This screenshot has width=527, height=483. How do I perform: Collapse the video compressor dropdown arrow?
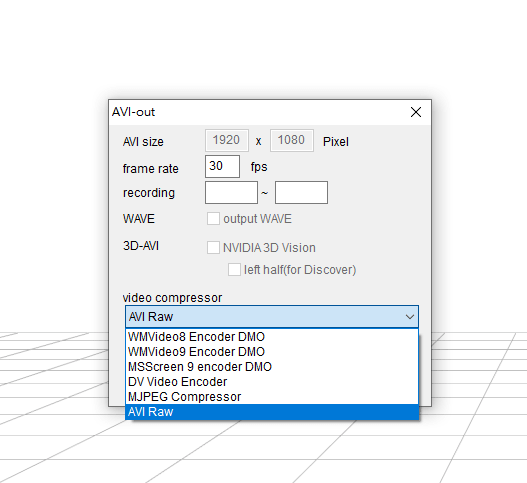(x=410, y=317)
